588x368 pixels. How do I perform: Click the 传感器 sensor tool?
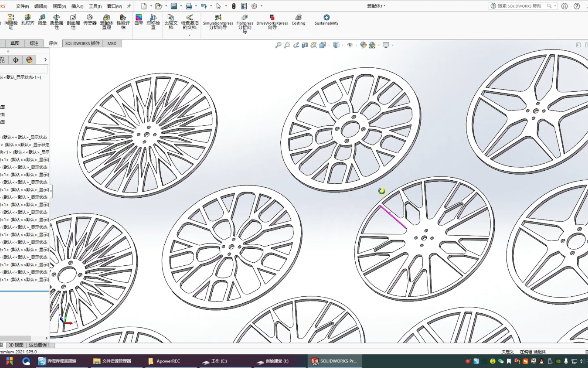[x=90, y=20]
